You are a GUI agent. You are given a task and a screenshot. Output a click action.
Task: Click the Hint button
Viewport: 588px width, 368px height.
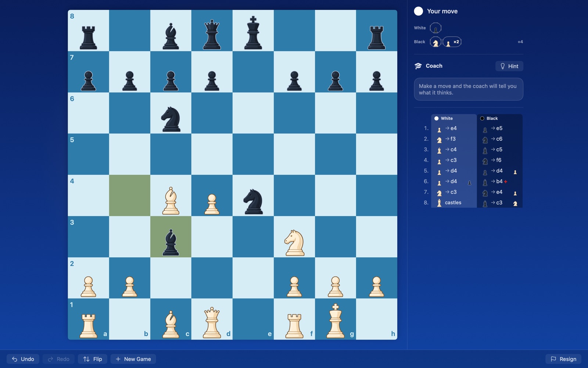(509, 66)
